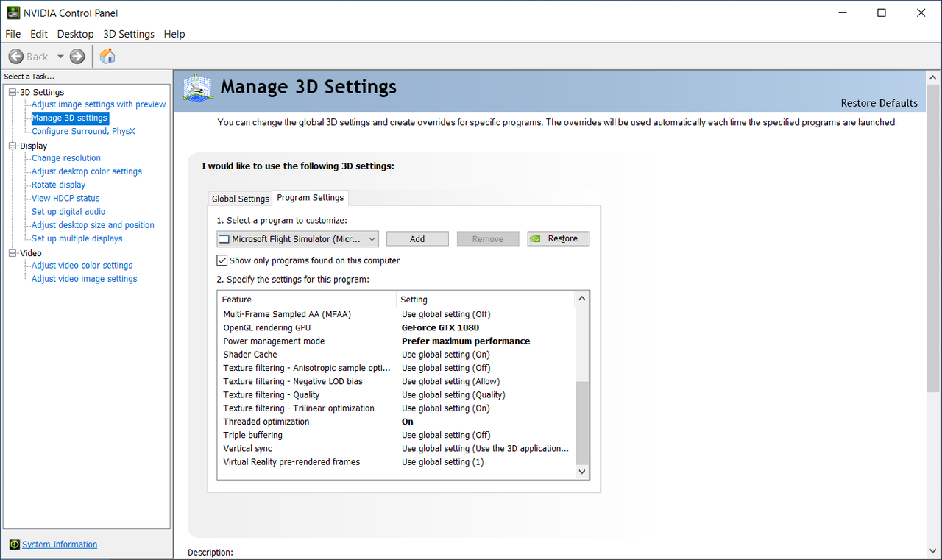Switch to the Global Settings tab

241,199
